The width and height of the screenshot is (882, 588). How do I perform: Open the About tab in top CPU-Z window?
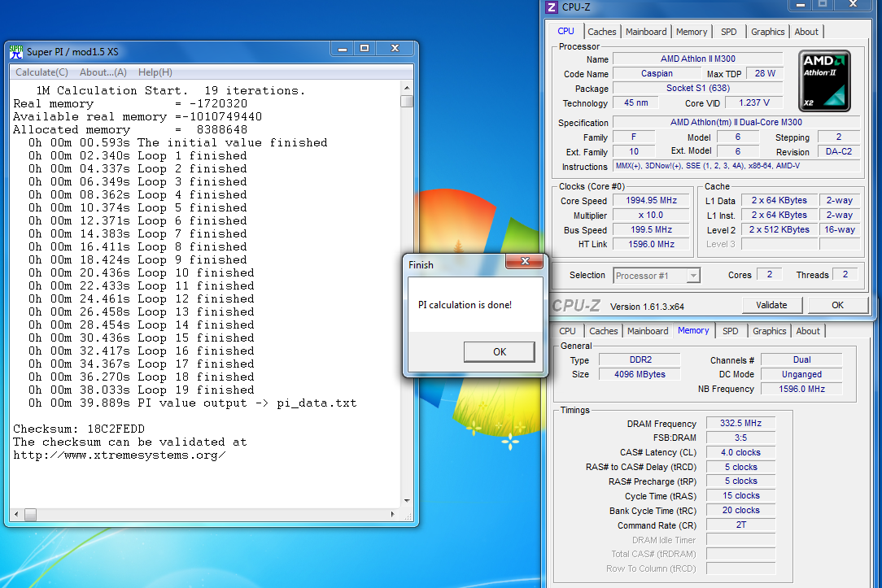click(x=806, y=32)
